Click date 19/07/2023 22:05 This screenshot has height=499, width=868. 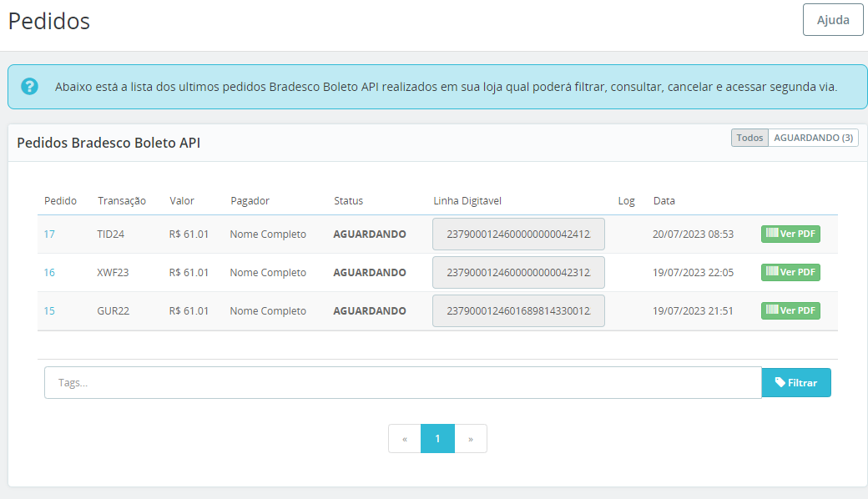pos(693,272)
